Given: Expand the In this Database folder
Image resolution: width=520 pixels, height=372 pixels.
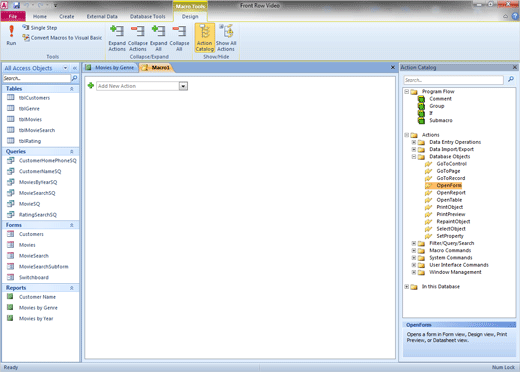Looking at the screenshot, I should [407, 286].
